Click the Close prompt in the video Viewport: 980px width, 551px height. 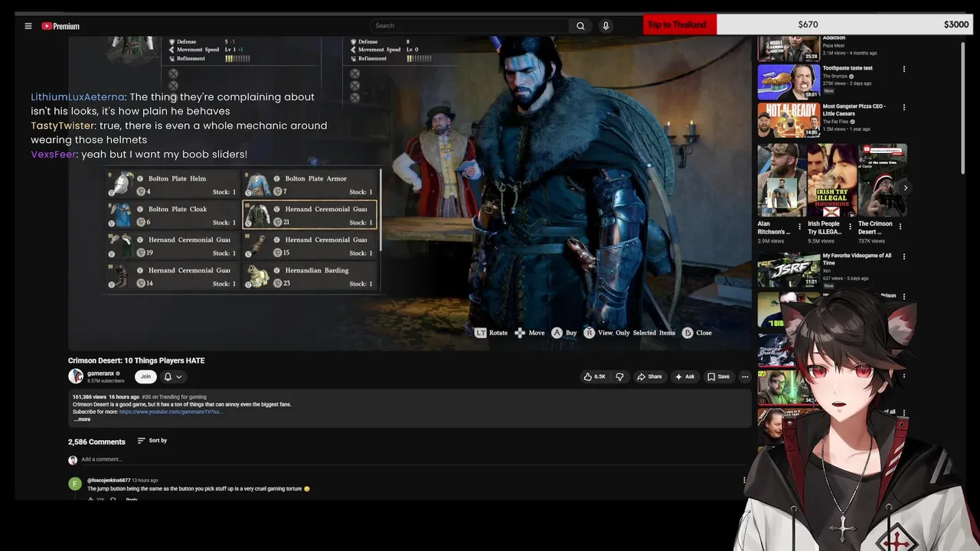pyautogui.click(x=697, y=333)
